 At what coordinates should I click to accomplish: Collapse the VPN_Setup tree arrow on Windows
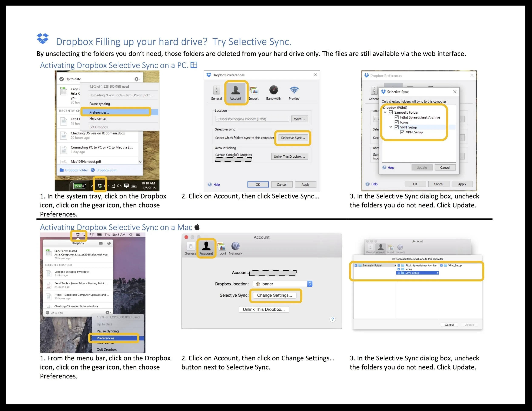tap(391, 127)
